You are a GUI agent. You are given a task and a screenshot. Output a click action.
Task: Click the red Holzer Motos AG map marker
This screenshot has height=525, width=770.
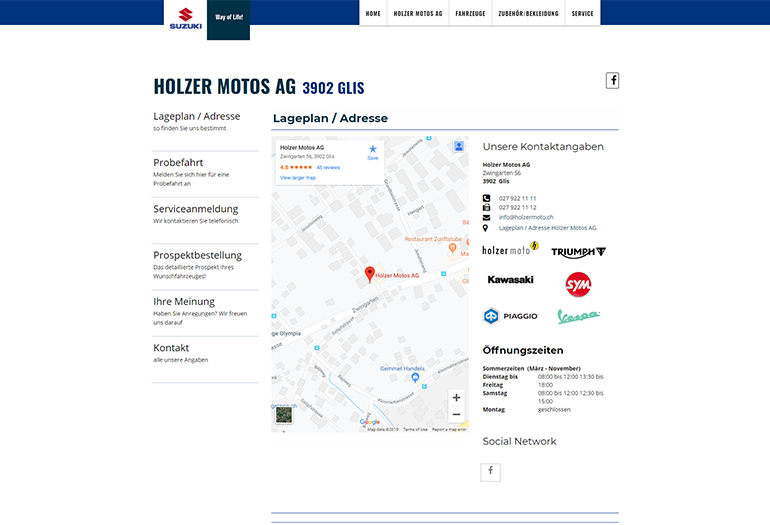(x=370, y=274)
